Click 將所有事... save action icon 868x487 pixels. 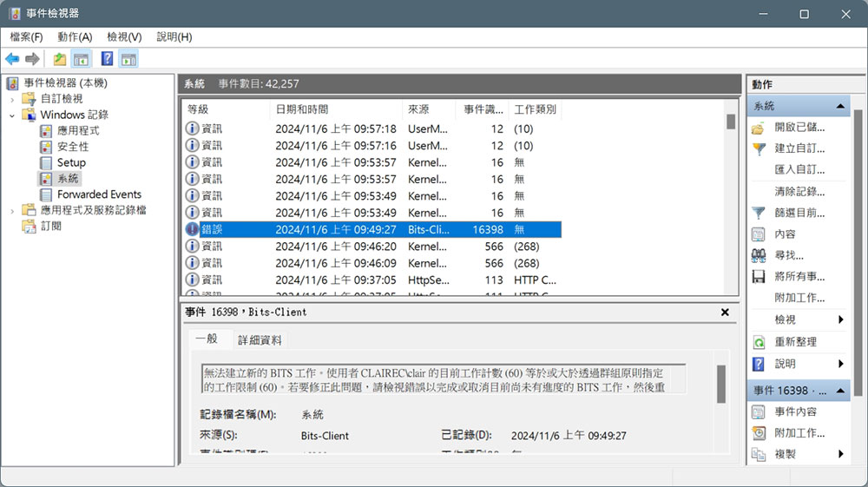point(759,277)
